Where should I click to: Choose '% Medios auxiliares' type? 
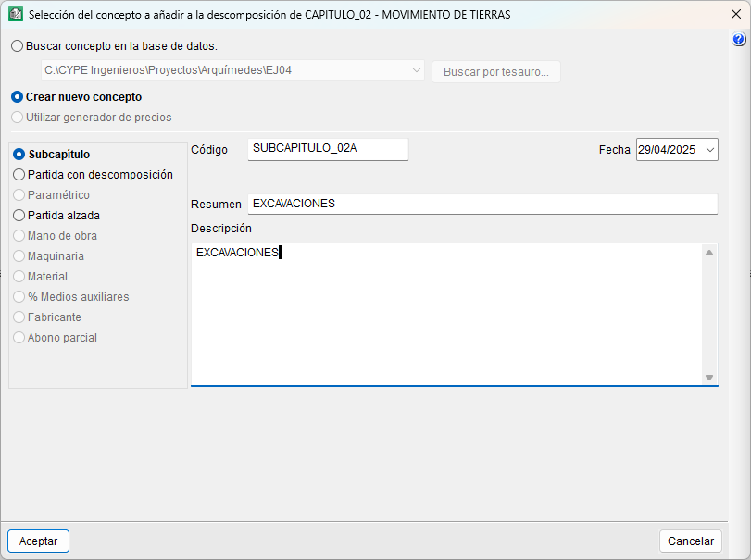[x=71, y=297]
